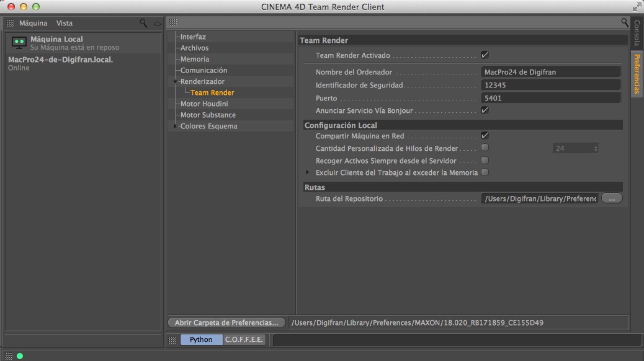
Task: Click the eye icon beside the machine search
Action: pos(157,23)
